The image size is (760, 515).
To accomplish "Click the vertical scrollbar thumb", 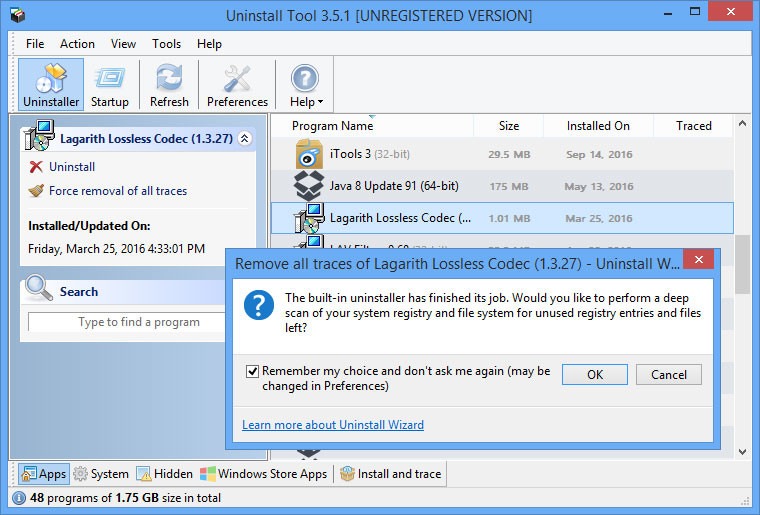I will [742, 264].
